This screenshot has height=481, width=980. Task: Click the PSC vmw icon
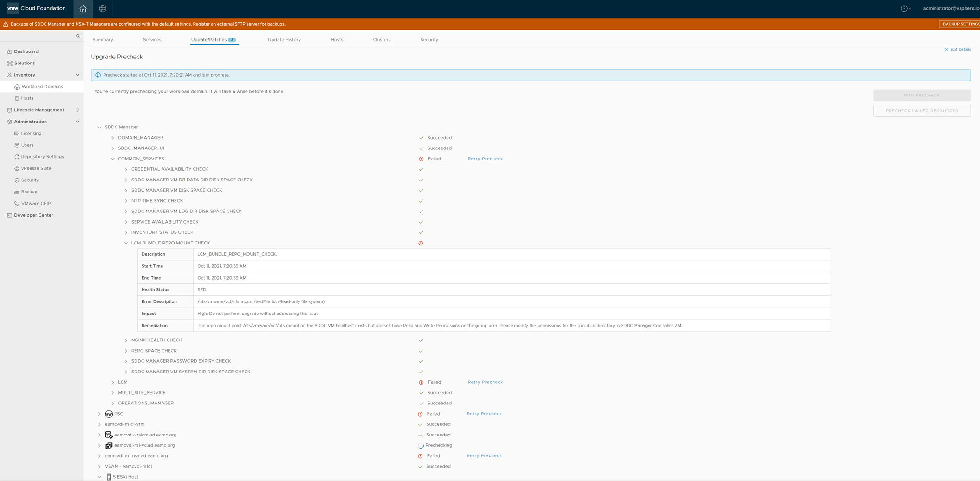(x=109, y=414)
